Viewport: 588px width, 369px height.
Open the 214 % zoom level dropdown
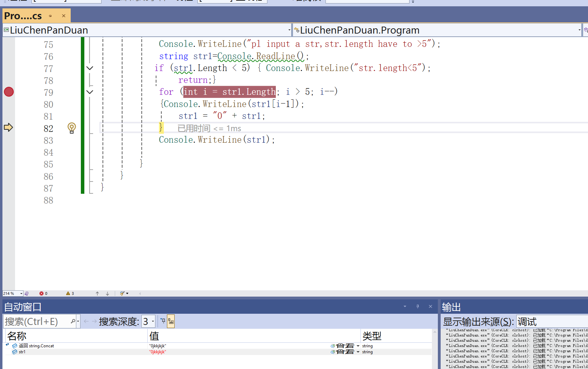click(21, 293)
